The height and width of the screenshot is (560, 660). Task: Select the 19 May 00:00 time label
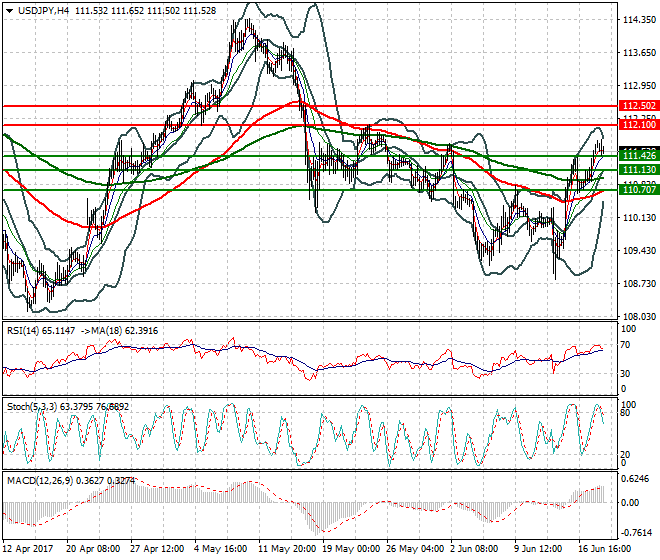[x=351, y=549]
